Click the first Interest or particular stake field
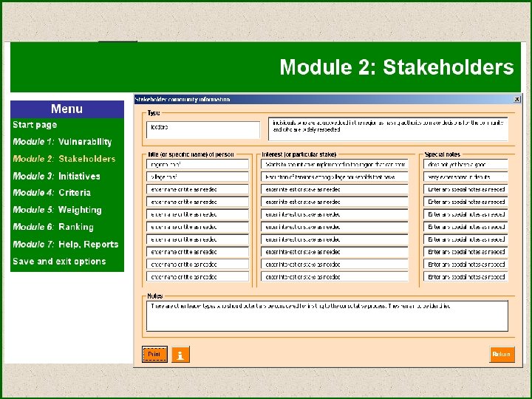This screenshot has height=399, width=532. pyautogui.click(x=335, y=164)
